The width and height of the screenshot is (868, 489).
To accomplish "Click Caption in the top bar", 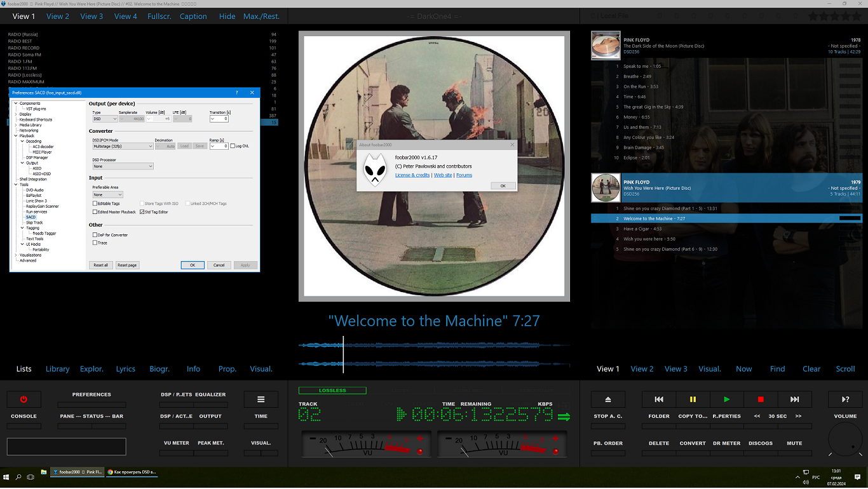I will point(193,16).
